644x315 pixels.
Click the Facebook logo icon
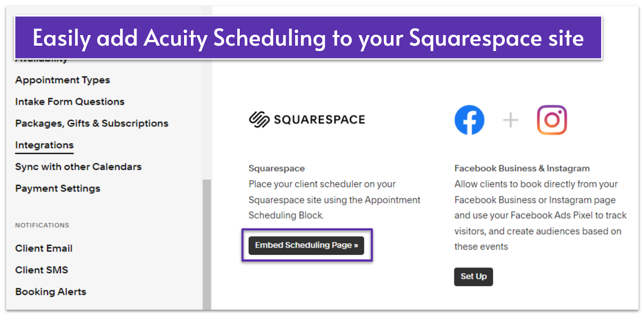[x=469, y=120]
